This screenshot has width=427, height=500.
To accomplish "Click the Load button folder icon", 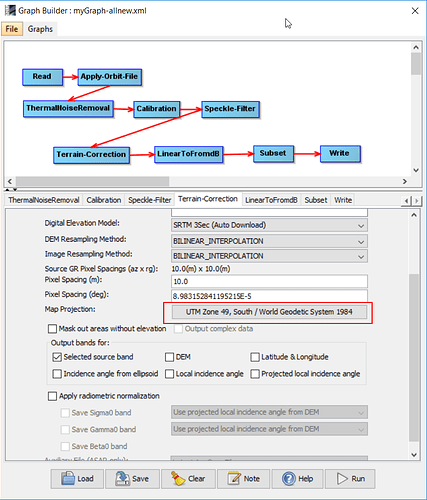I will (68, 479).
